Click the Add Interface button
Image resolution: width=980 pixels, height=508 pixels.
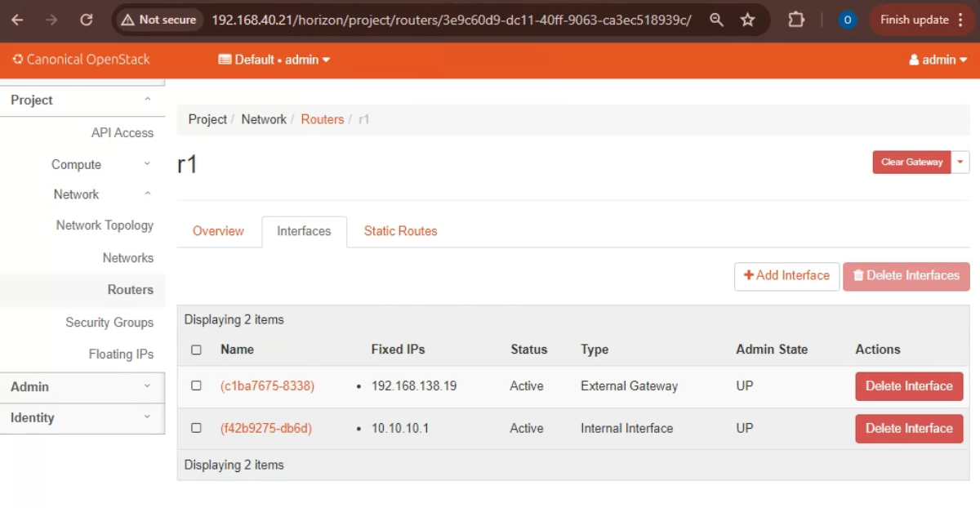pyautogui.click(x=786, y=276)
